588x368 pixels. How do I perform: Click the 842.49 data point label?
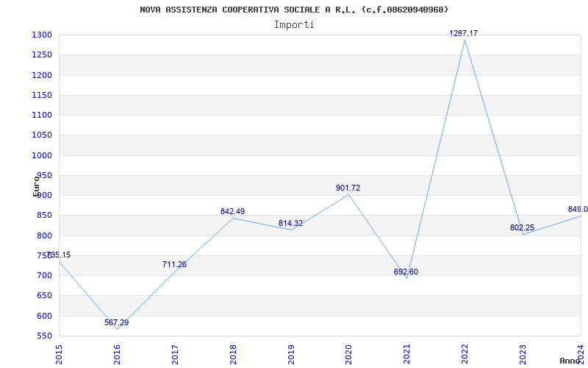point(232,211)
